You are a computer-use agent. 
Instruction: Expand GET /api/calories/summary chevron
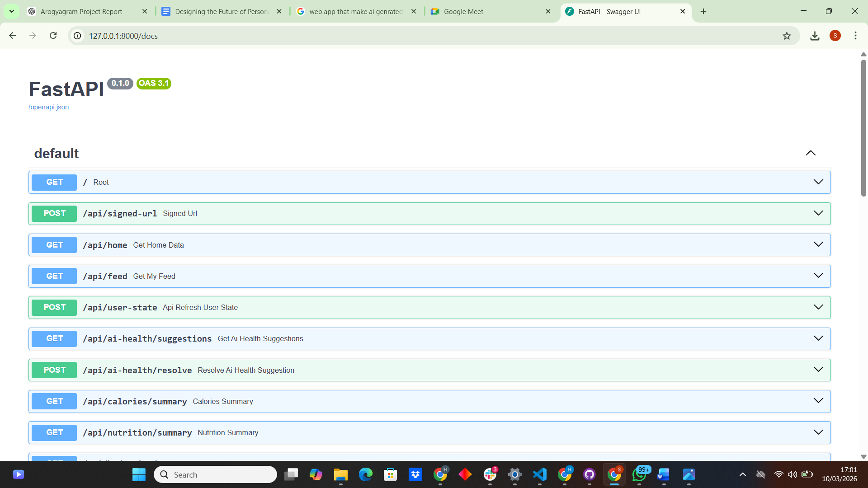[x=818, y=401]
